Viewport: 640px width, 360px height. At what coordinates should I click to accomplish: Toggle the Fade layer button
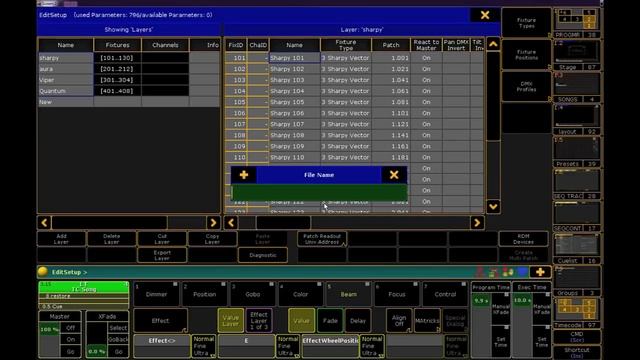coord(330,320)
